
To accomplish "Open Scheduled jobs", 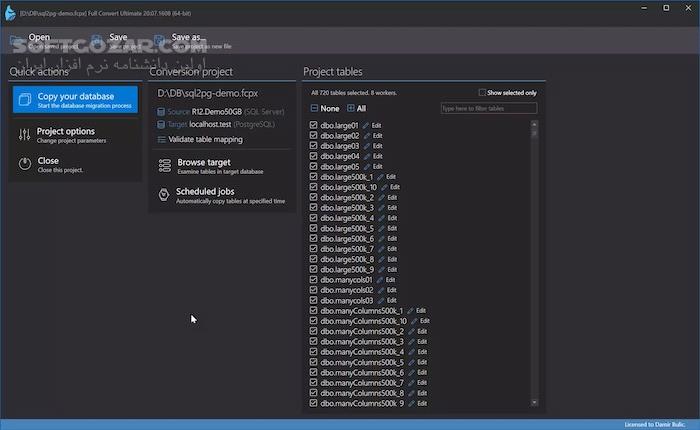I will click(222, 195).
